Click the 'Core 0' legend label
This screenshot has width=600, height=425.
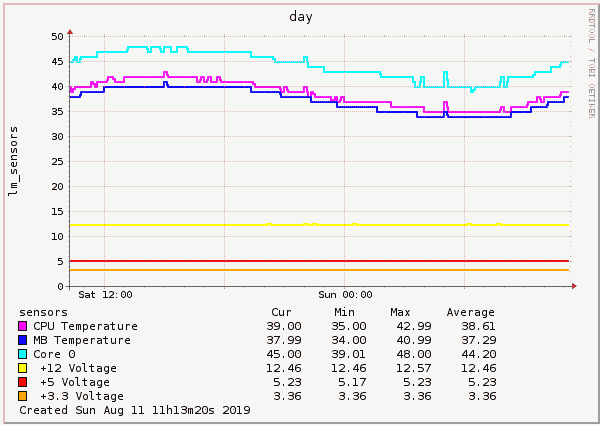point(54,354)
